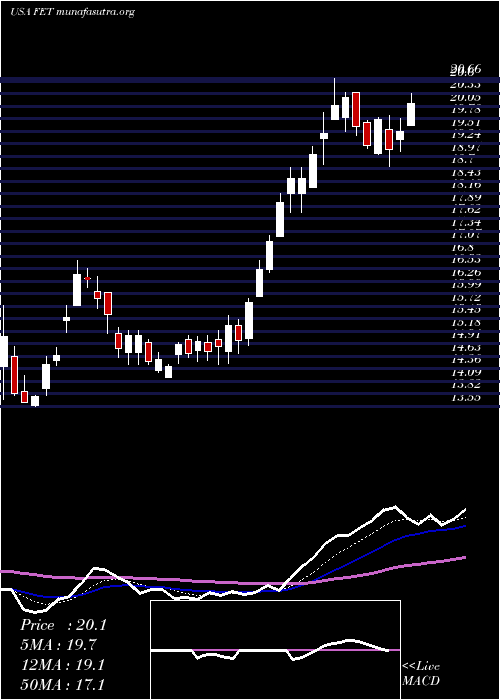
Task: Click the 13.55 price axis label
Action: click(x=466, y=397)
